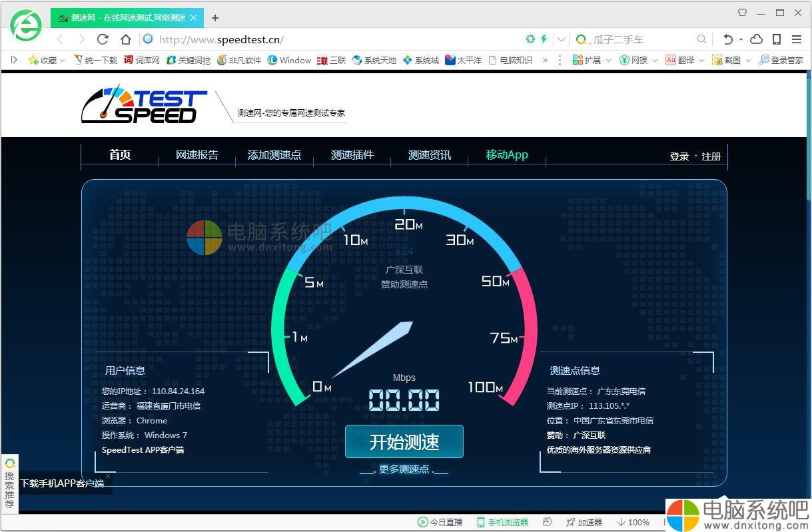Open the 扩展 extensions dropdown
Screen dimensions: 812x532
(x=591, y=60)
